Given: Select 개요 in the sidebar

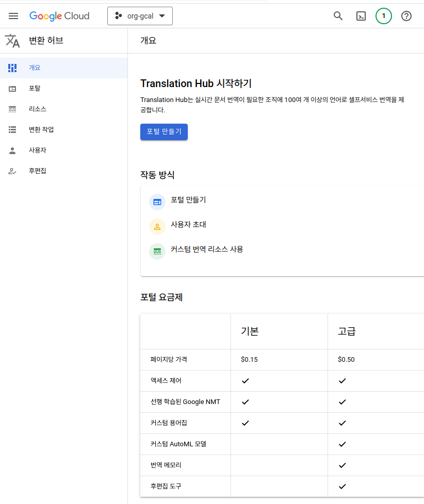Looking at the screenshot, I should (35, 68).
